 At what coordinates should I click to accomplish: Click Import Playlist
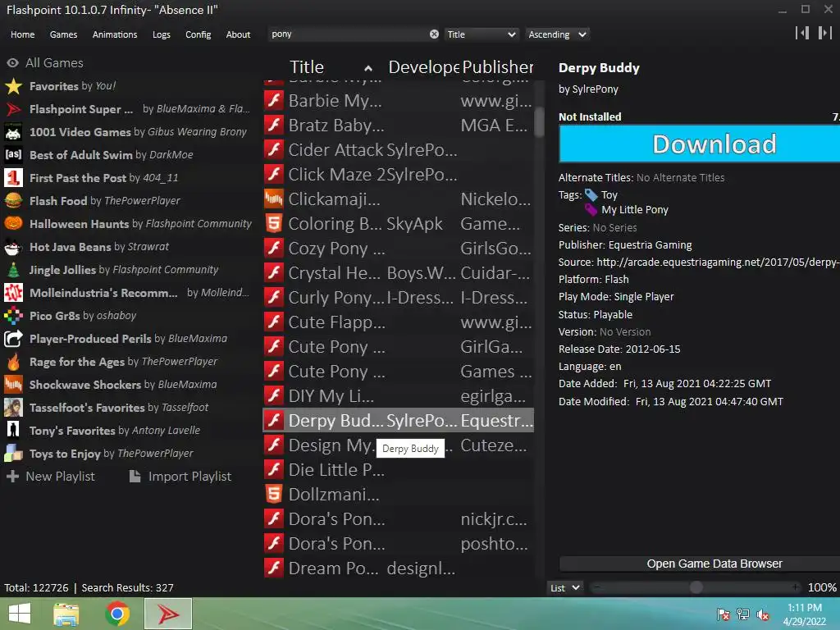(181, 477)
